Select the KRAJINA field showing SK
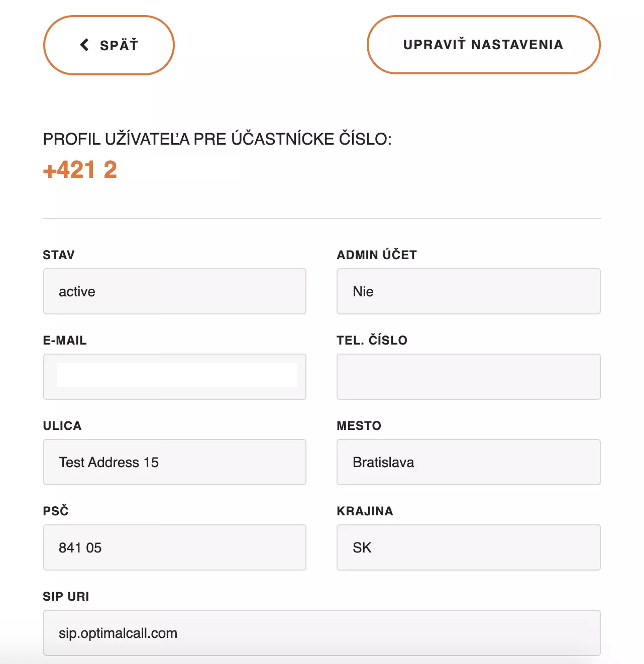 [468, 547]
